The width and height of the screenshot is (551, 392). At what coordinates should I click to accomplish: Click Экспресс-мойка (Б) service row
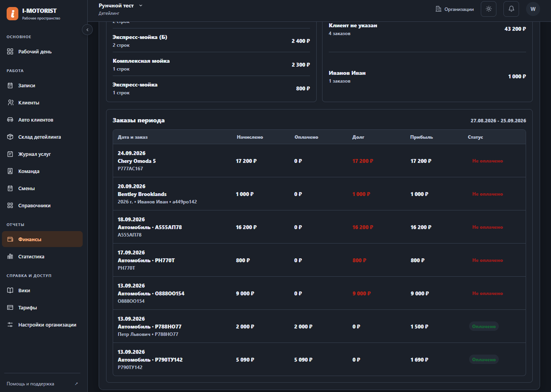point(211,41)
